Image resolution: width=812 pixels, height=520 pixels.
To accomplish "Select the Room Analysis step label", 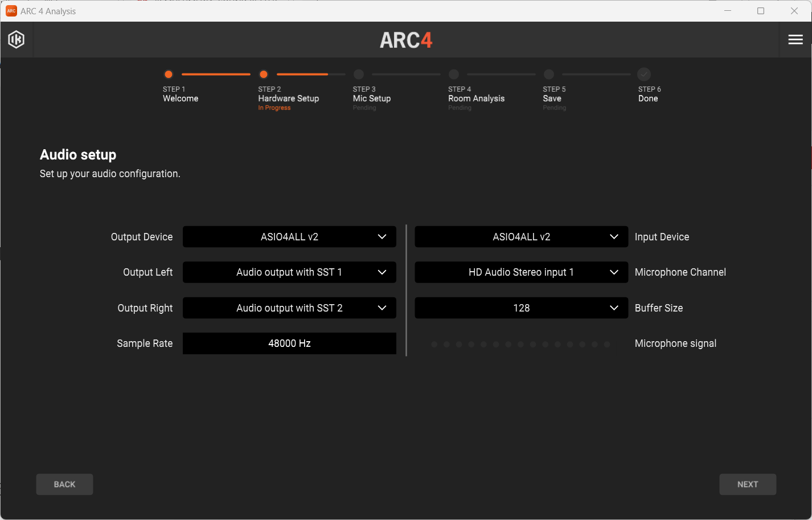I will tap(477, 99).
